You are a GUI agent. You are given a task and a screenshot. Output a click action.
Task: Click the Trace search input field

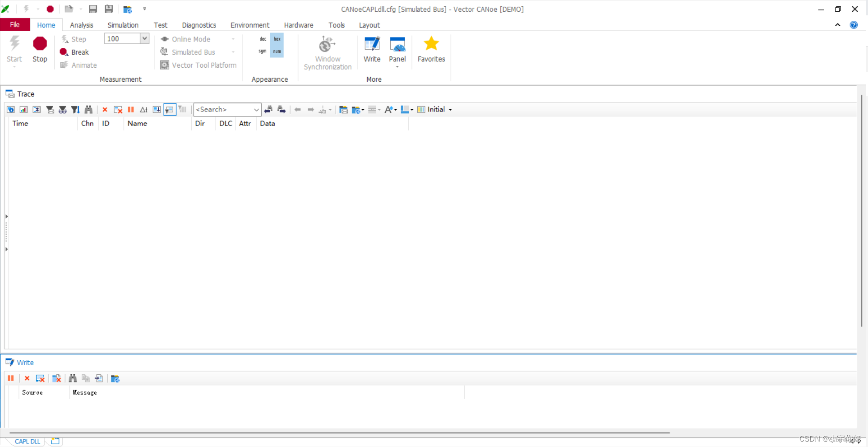223,109
